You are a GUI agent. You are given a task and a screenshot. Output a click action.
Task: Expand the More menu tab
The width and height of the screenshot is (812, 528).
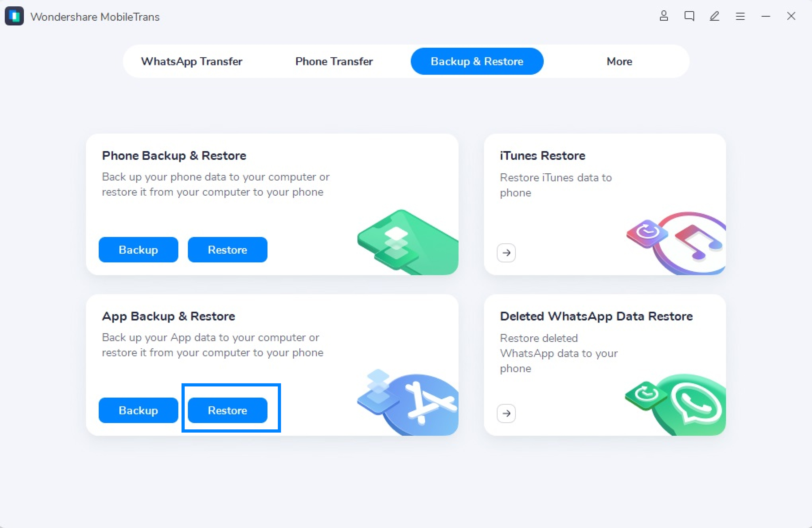click(x=619, y=61)
